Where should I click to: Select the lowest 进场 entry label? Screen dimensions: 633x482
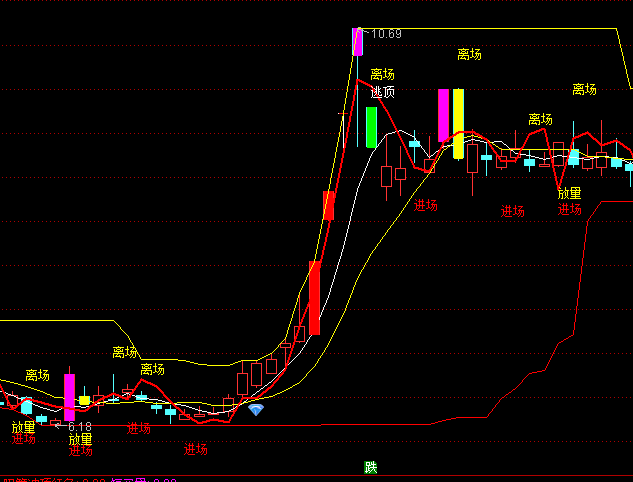196,450
